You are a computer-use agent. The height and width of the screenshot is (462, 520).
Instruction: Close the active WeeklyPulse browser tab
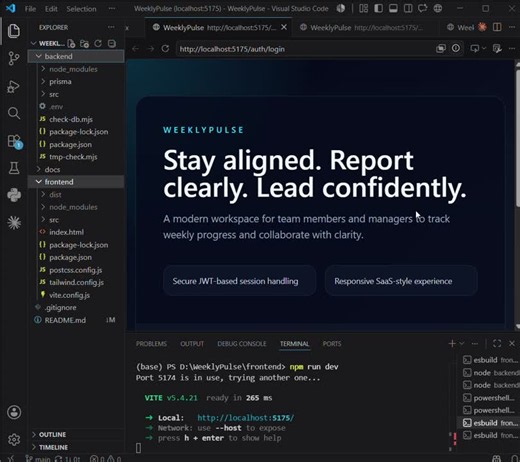(x=284, y=27)
